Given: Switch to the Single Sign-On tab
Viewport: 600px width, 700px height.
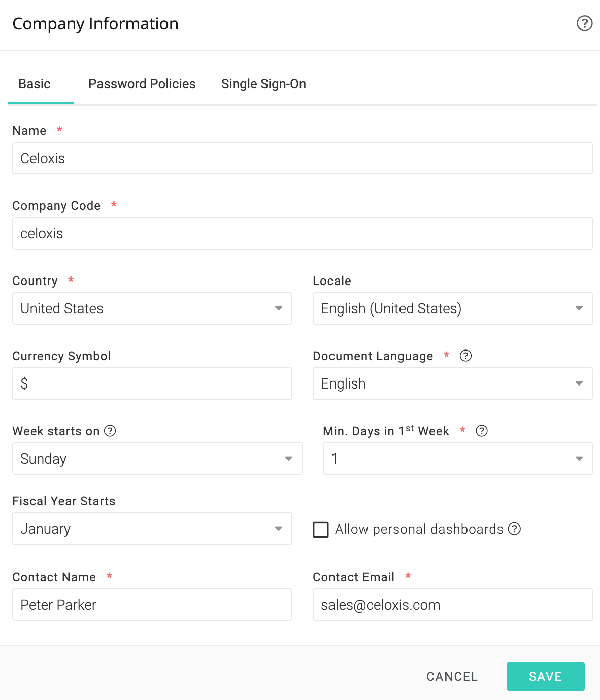Looking at the screenshot, I should [x=263, y=84].
